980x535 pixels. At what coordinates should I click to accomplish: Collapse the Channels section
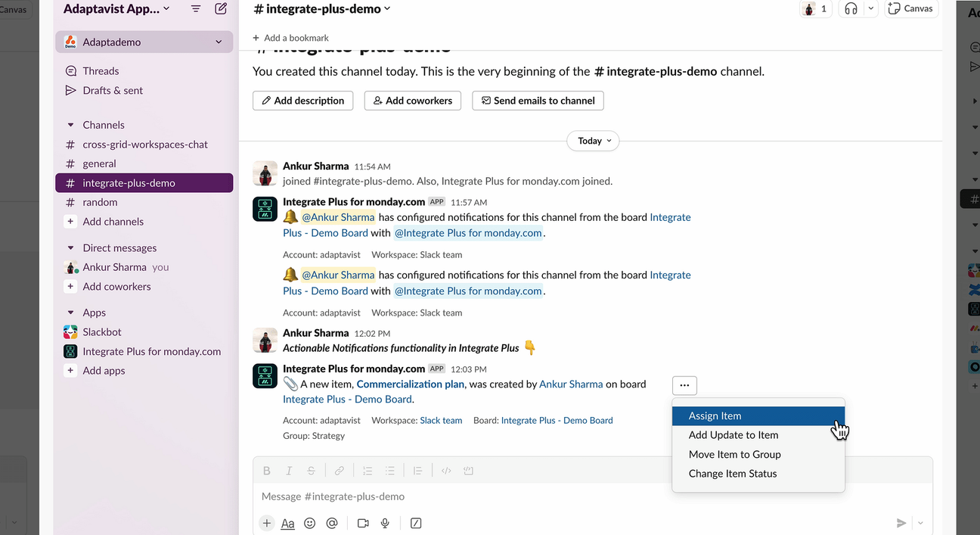[72, 124]
